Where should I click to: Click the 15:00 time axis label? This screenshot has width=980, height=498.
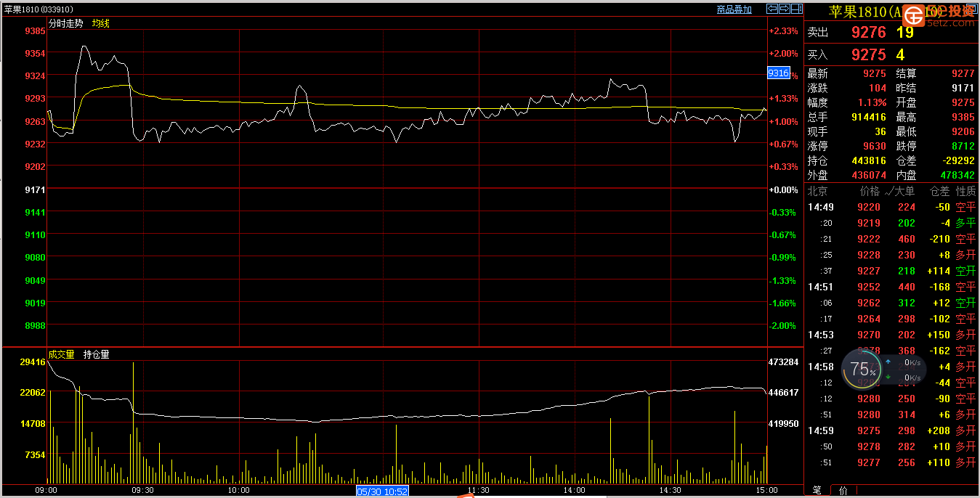(766, 490)
